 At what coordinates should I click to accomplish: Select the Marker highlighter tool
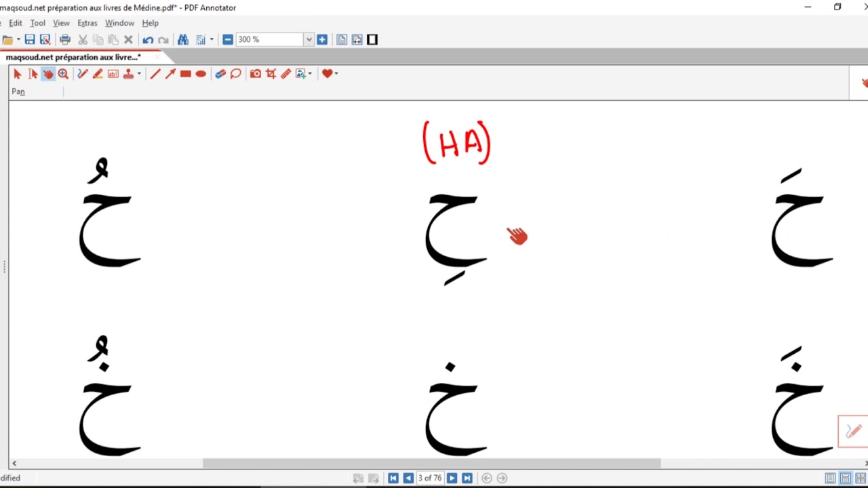point(98,73)
